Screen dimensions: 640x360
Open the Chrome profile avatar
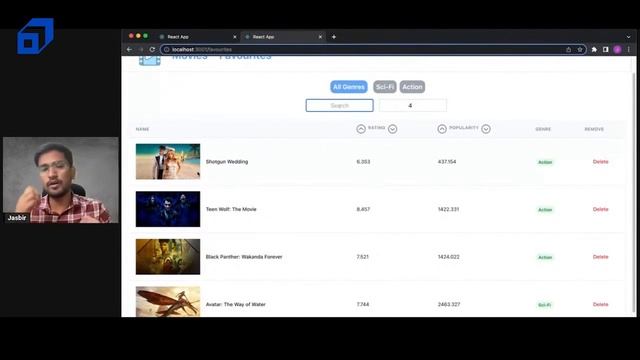tap(618, 49)
